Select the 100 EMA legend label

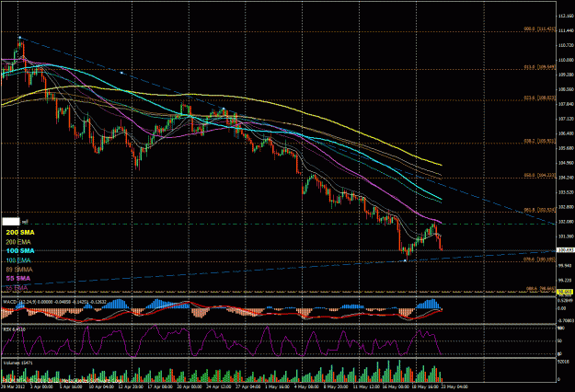(x=18, y=260)
